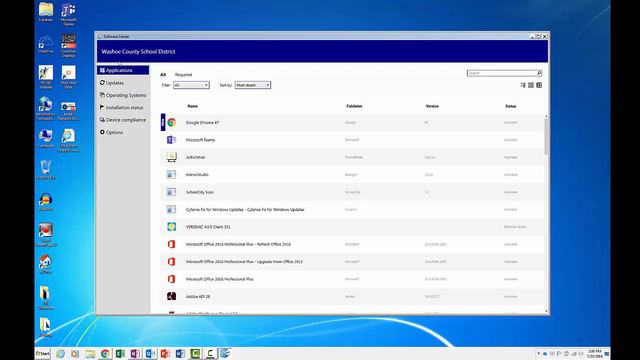
Task: Select Cylance Fix for Windows Updates row name
Action: pyautogui.click(x=245, y=209)
